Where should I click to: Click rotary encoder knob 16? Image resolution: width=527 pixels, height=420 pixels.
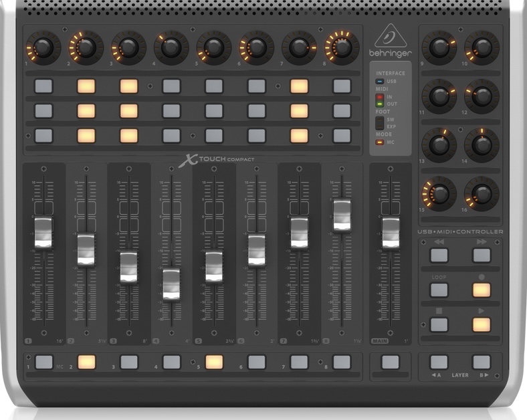[x=482, y=194]
